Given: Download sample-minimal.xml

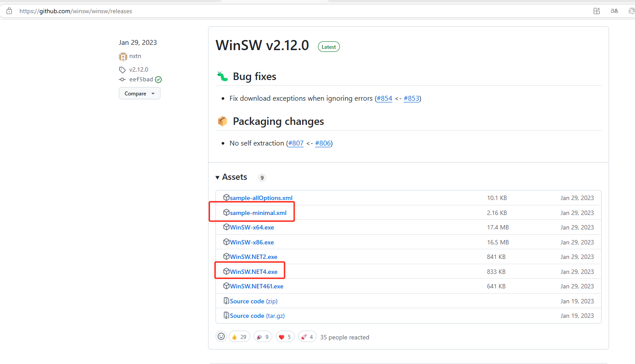Looking at the screenshot, I should pos(258,213).
